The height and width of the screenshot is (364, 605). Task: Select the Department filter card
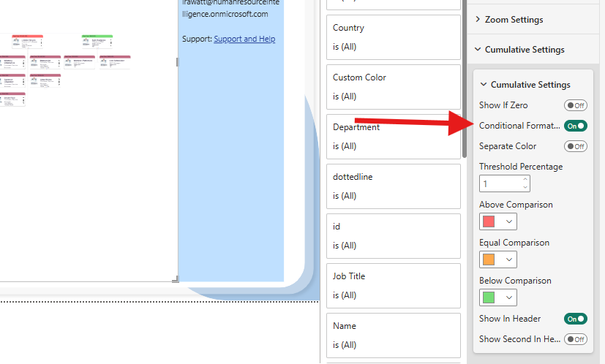click(x=393, y=137)
